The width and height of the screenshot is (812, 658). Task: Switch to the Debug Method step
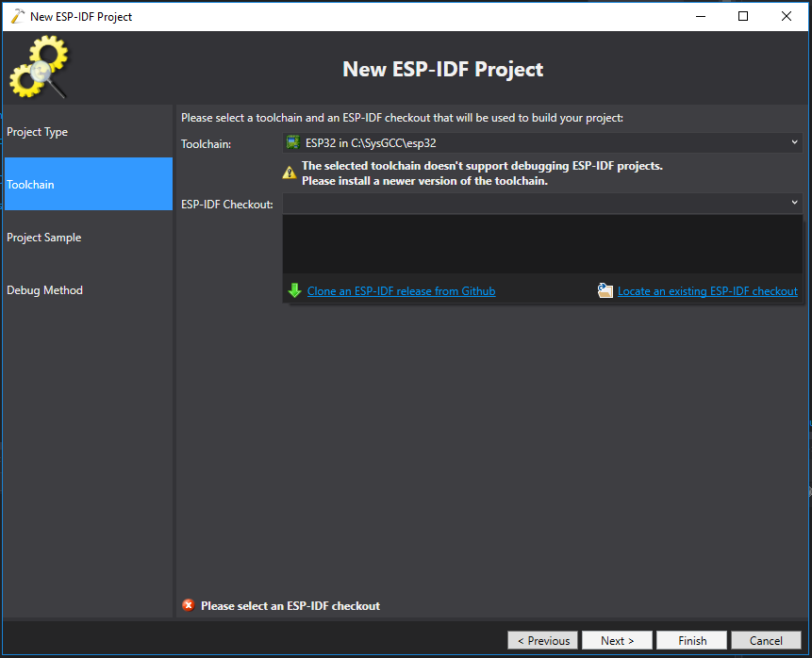pos(88,290)
